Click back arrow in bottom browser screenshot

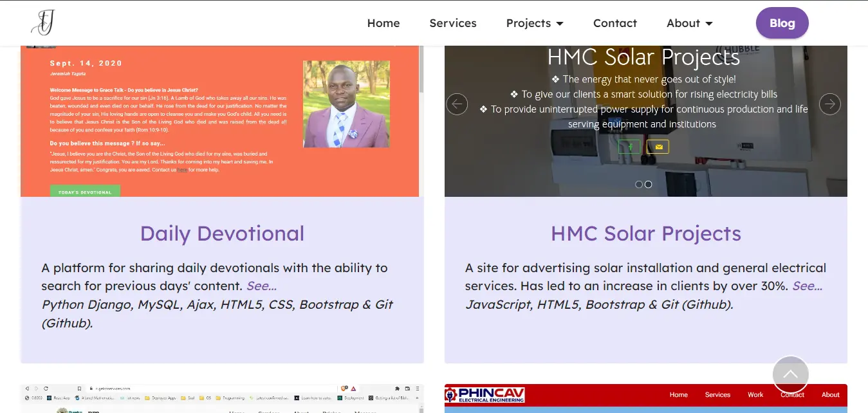click(x=26, y=388)
